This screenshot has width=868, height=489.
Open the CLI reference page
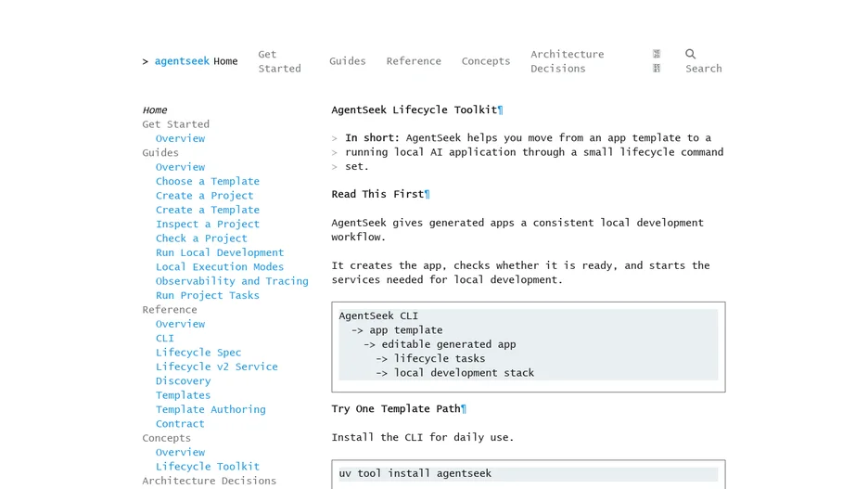tap(164, 338)
